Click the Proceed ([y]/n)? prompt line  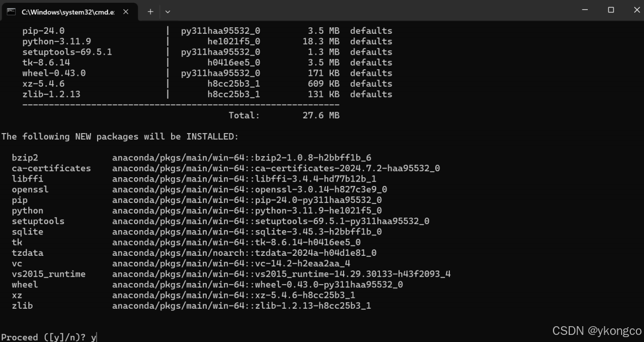[46, 337]
